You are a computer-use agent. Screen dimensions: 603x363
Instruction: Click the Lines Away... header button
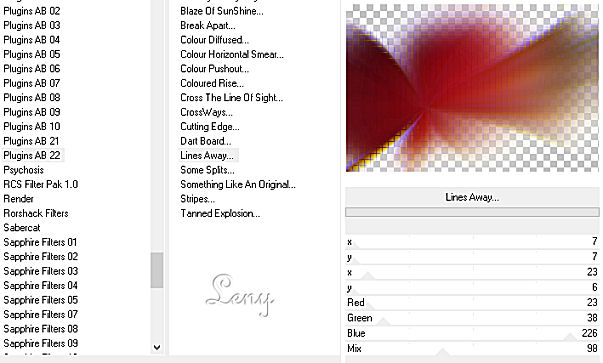[x=472, y=197]
